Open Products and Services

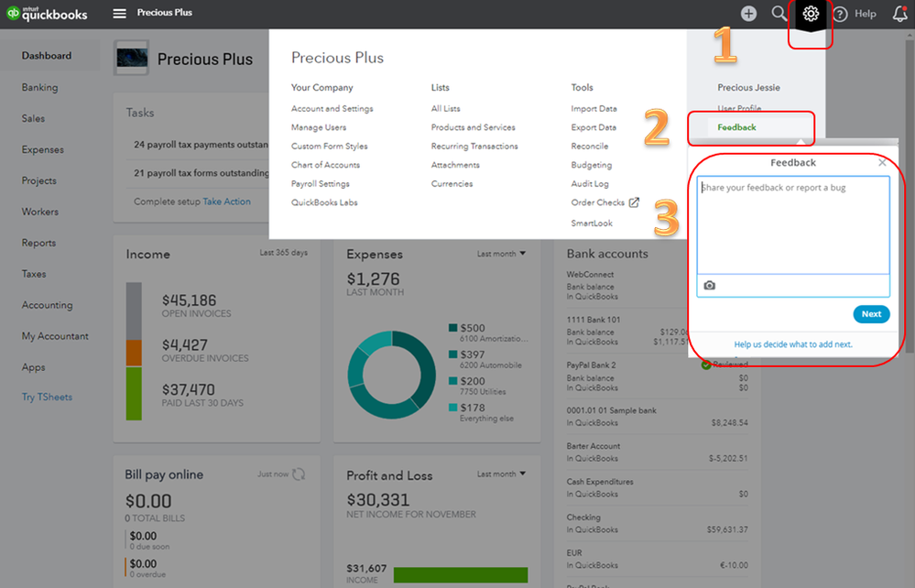[x=474, y=127]
